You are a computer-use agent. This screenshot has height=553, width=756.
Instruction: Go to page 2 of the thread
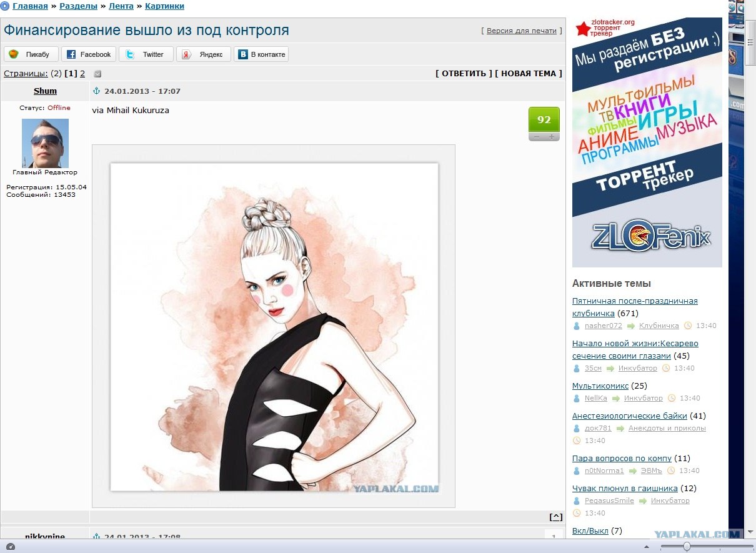82,73
